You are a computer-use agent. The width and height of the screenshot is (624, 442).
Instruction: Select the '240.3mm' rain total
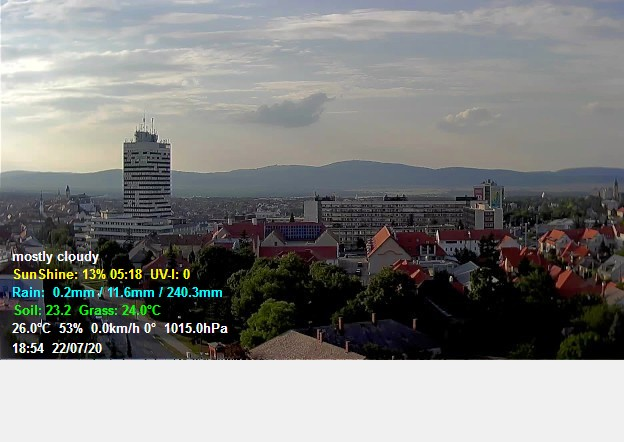pyautogui.click(x=194, y=293)
